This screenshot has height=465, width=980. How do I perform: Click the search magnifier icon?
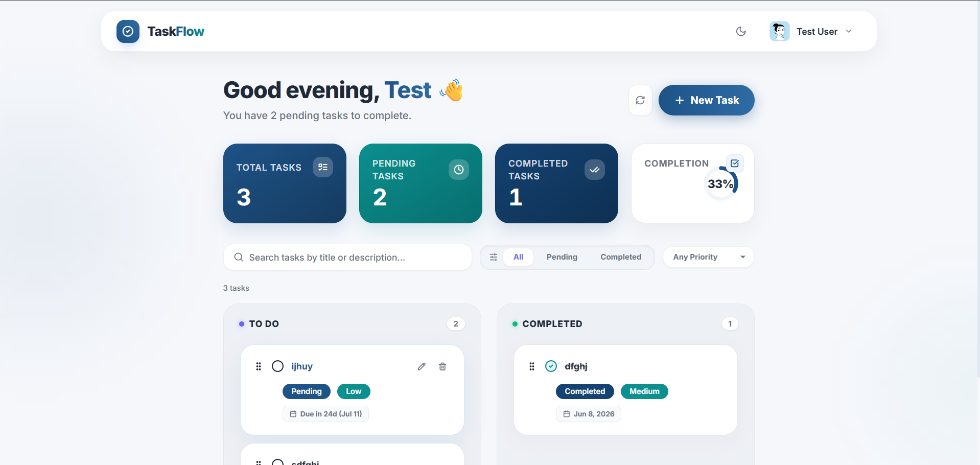click(239, 257)
